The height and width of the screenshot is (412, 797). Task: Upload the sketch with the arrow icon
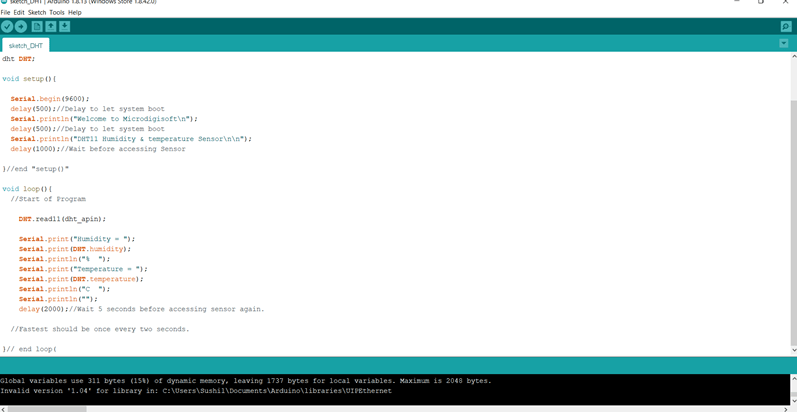(x=20, y=27)
